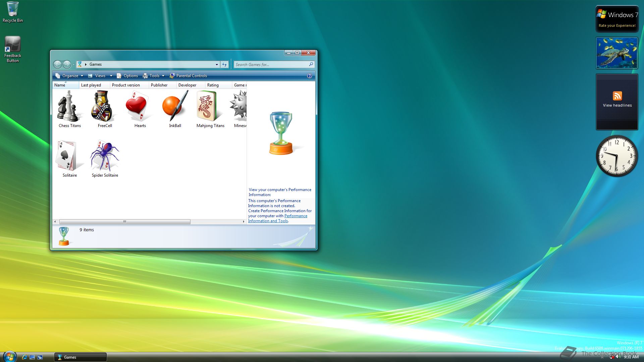
Task: Select the FreeCell game icon
Action: coord(105,109)
